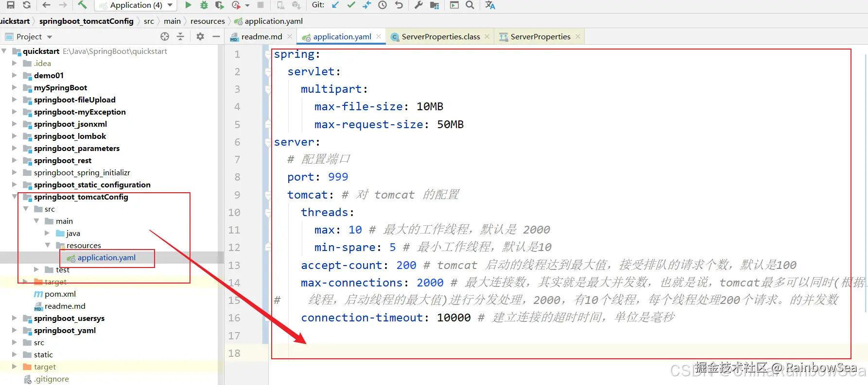This screenshot has width=868, height=385.
Task: Expand the mySpringBoot module
Action: pos(15,87)
